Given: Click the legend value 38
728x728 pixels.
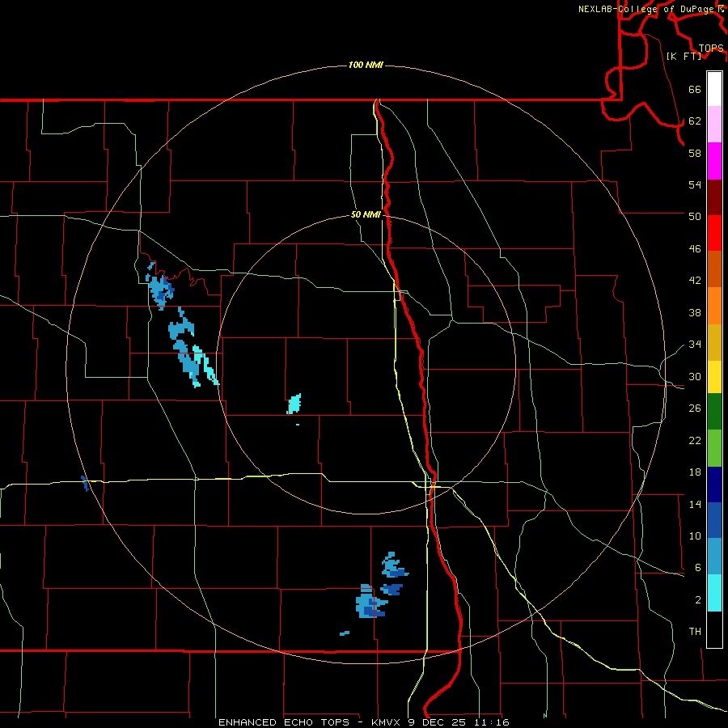Looking at the screenshot, I should click(x=695, y=312).
